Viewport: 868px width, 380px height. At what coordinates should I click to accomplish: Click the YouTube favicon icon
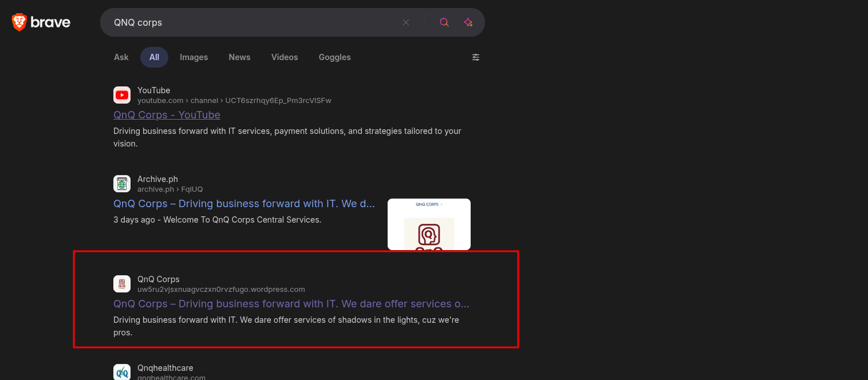tap(122, 95)
